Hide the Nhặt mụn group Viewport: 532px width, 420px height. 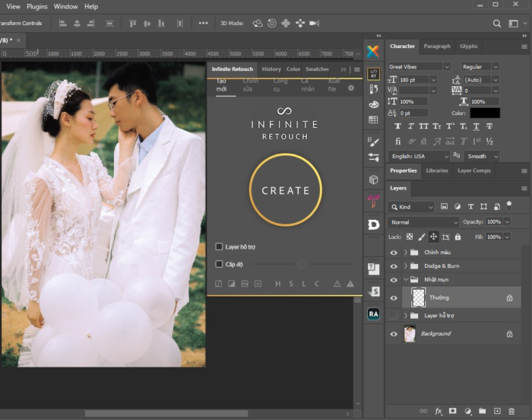394,280
